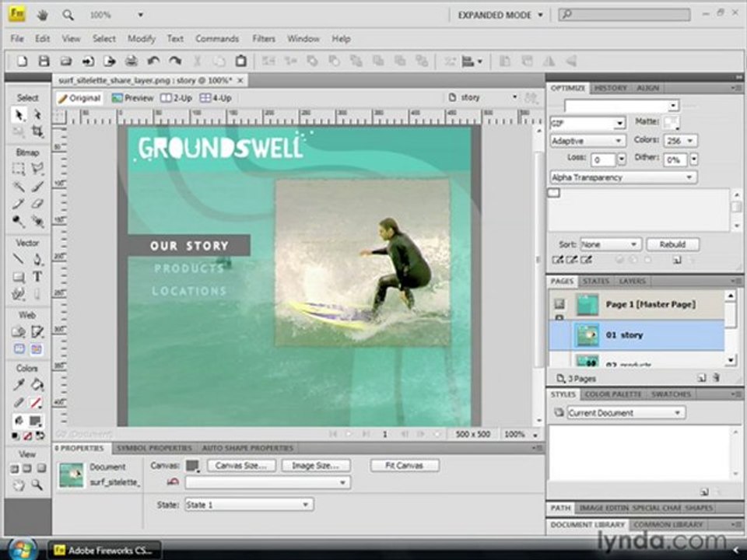
Task: Select the Zoom tool in View section
Action: [x=37, y=485]
